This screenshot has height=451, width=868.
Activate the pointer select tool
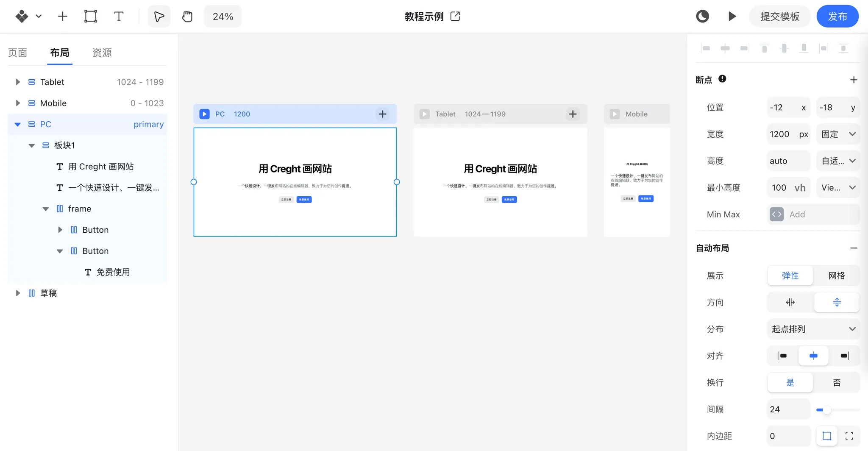[x=159, y=17]
